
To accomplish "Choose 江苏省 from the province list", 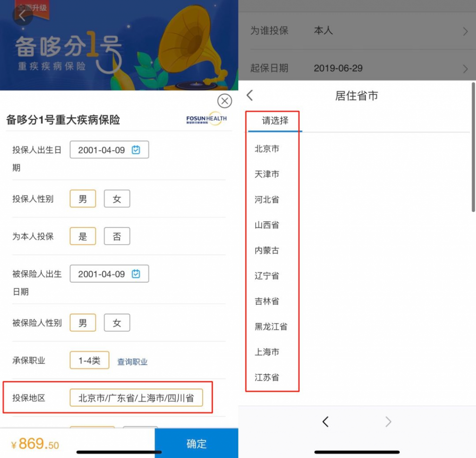I will pos(267,378).
